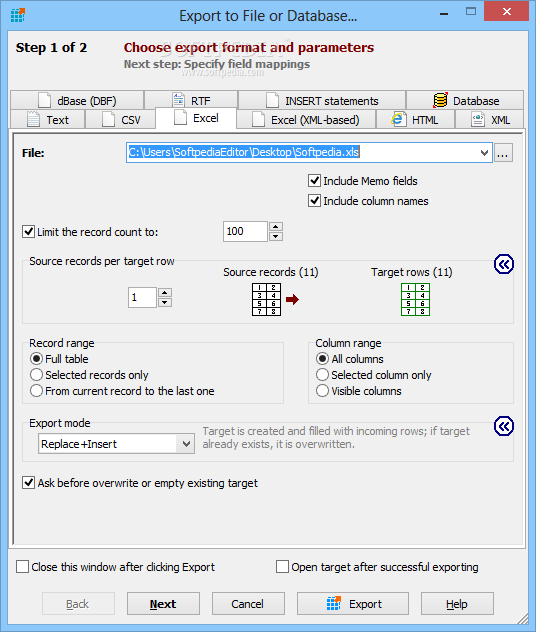
Task: Choose Visible columns option
Action: (359, 391)
